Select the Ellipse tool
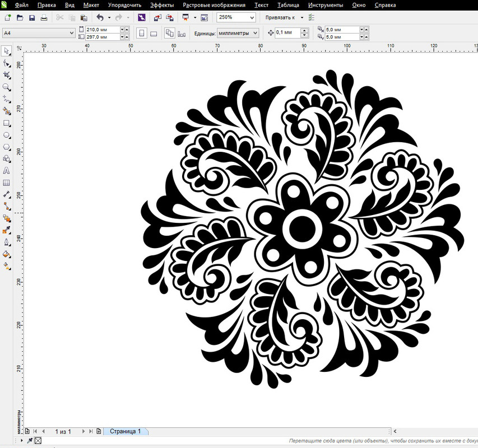The image size is (478, 448). (6, 136)
